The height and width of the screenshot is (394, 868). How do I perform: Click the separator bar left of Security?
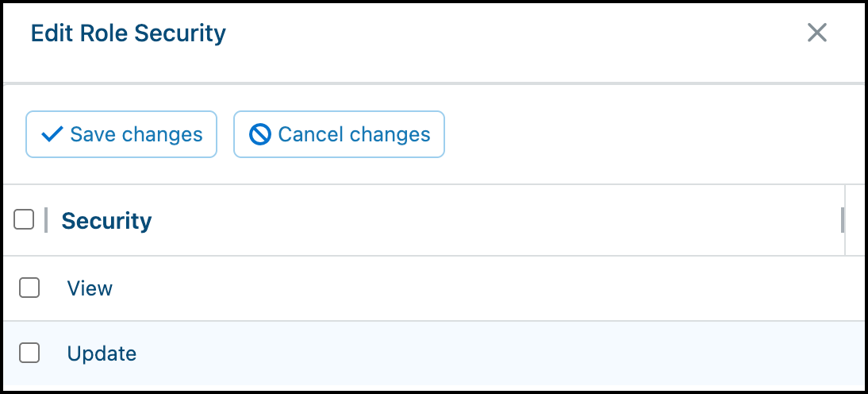(x=46, y=220)
